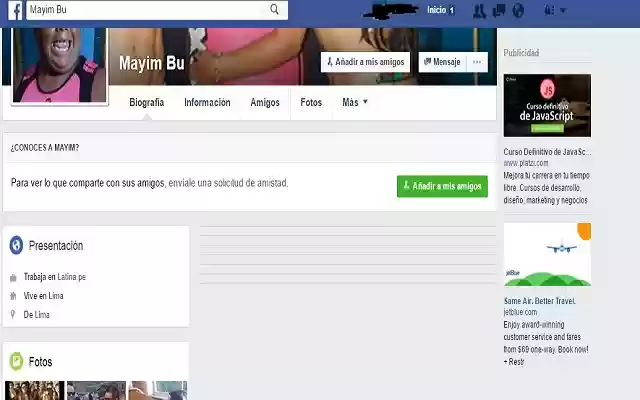Click the ¿CONOCES A MAYIM? heading

(x=45, y=148)
